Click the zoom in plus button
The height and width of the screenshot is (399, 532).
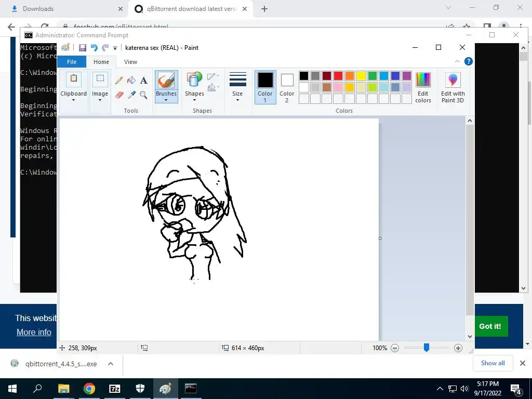click(458, 348)
